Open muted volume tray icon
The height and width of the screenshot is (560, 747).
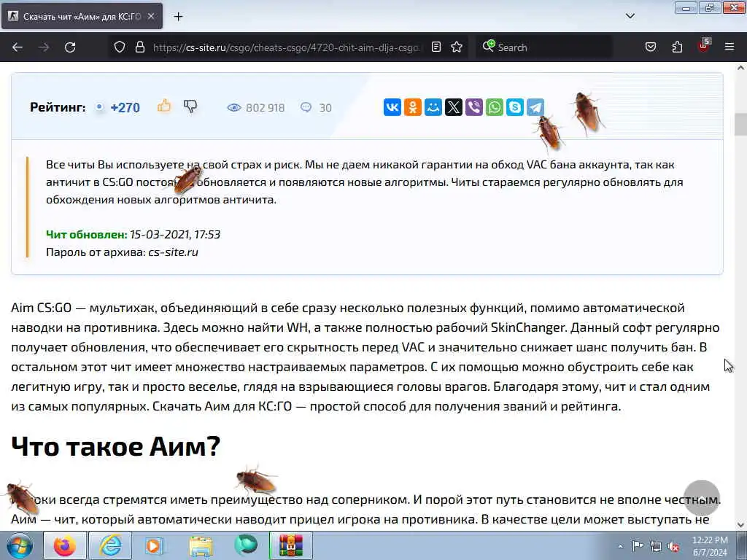(673, 547)
